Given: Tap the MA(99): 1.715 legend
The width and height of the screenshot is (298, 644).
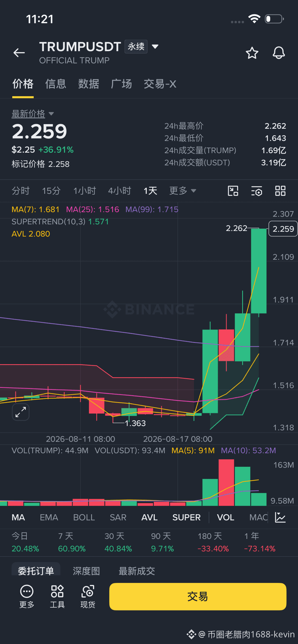Looking at the screenshot, I should (152, 210).
